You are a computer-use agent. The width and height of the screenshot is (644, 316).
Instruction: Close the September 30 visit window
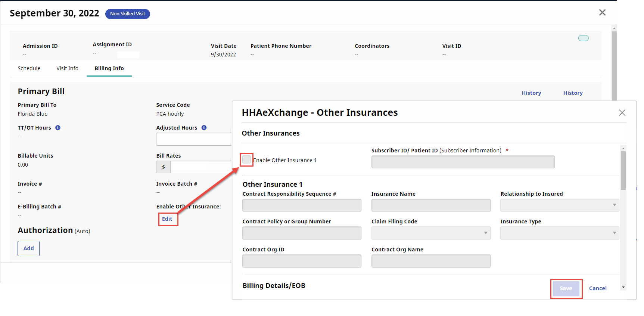click(x=602, y=13)
